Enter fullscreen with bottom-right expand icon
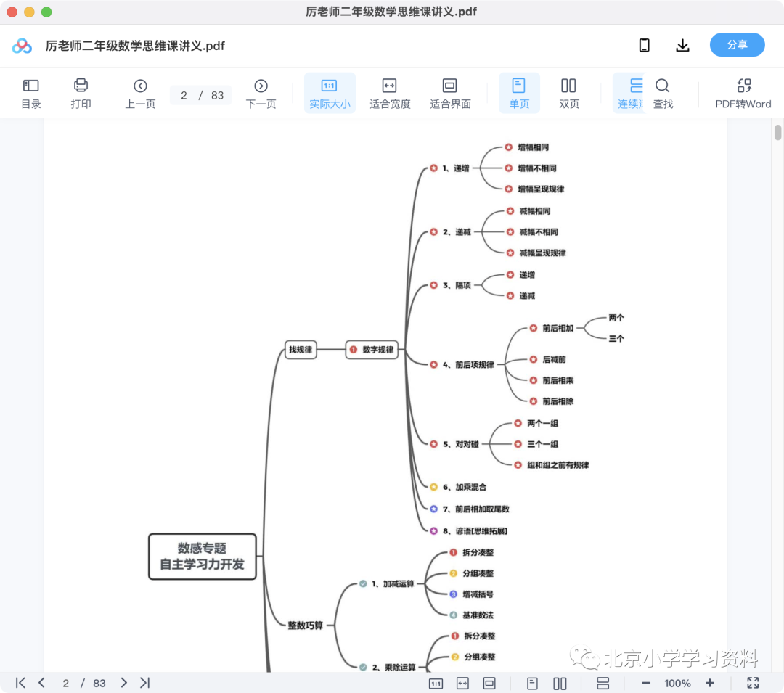784x693 pixels. click(753, 683)
